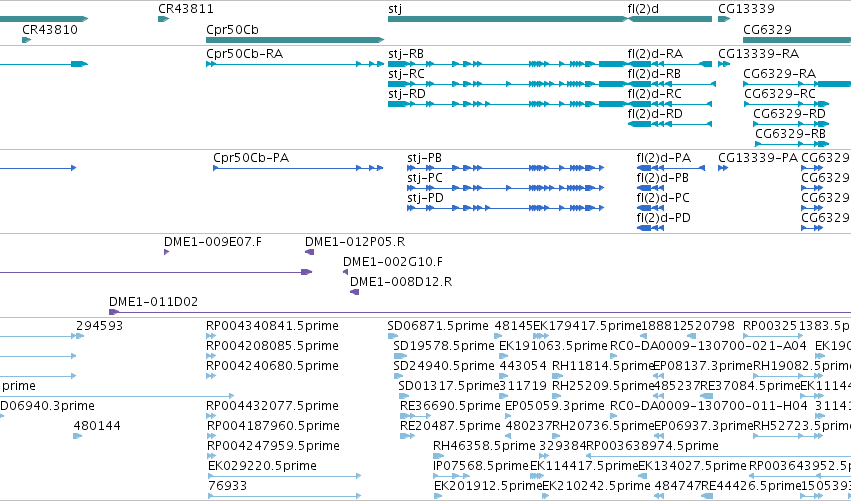Select the CR43811 gene label

(x=186, y=9)
